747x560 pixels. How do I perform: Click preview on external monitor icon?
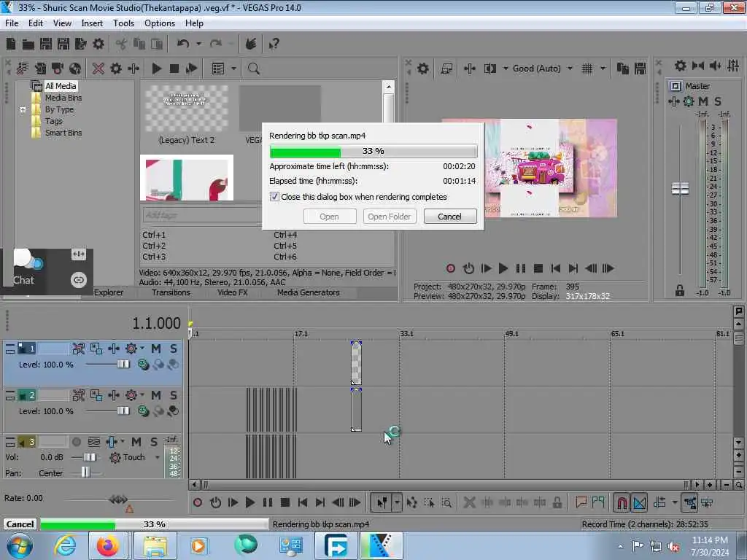(446, 69)
